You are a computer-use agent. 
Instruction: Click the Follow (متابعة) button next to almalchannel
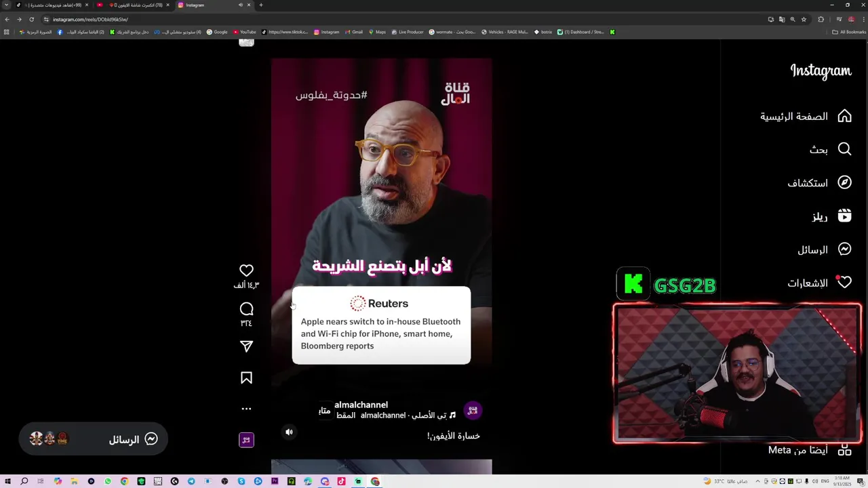click(325, 410)
